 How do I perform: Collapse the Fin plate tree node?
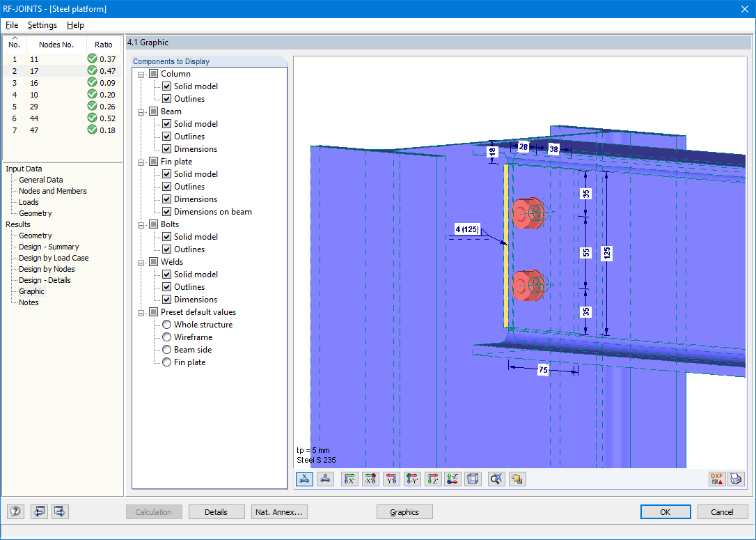(x=141, y=162)
